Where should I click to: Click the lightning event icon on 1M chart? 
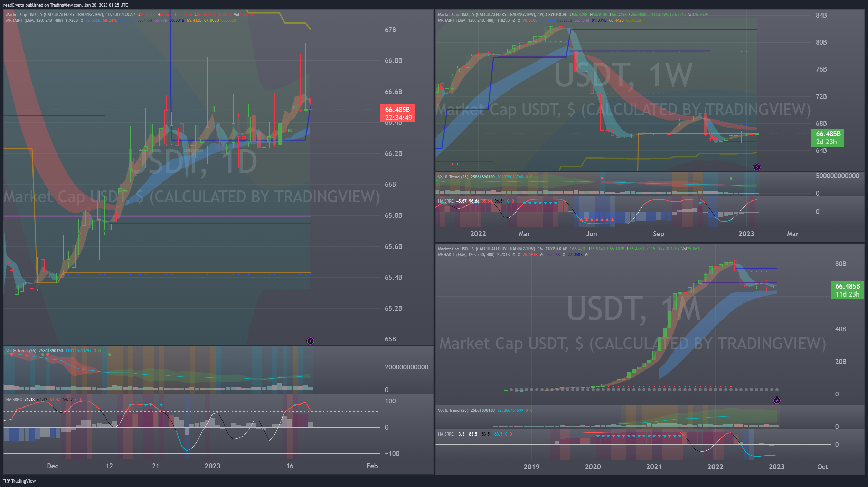pyautogui.click(x=777, y=400)
